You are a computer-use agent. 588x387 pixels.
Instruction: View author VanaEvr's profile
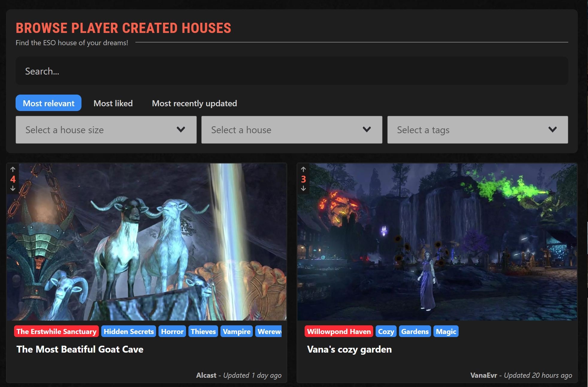(x=483, y=375)
